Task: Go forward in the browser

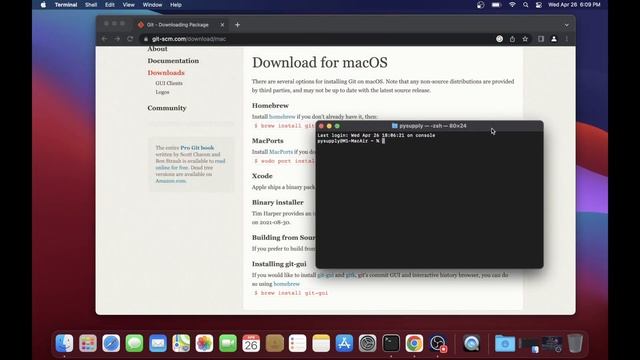Action: coord(118,39)
